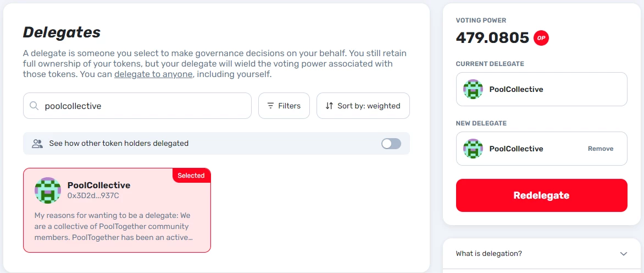Screen dimensions: 644x273
Task: Click the token holders people icon
Action: pyautogui.click(x=37, y=144)
